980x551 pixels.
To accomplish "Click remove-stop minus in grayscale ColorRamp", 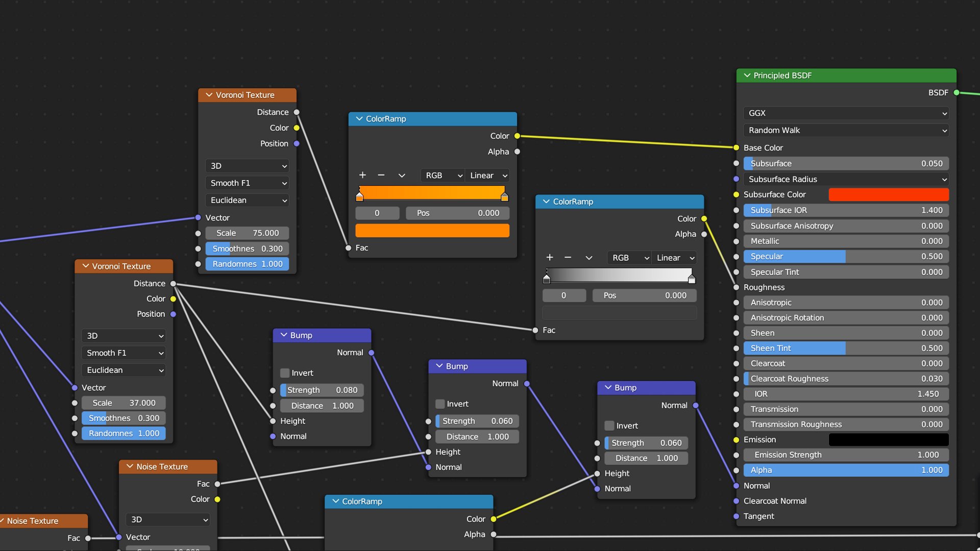I will click(568, 258).
